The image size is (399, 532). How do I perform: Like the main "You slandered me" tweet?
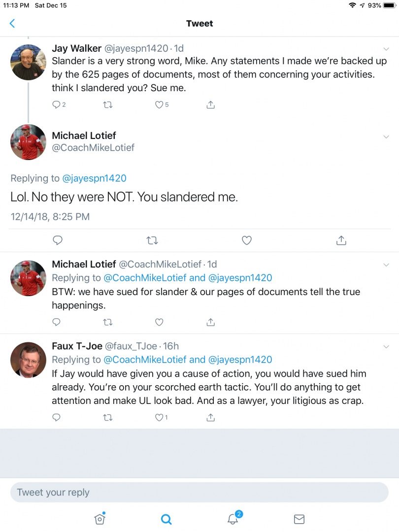pyautogui.click(x=247, y=240)
